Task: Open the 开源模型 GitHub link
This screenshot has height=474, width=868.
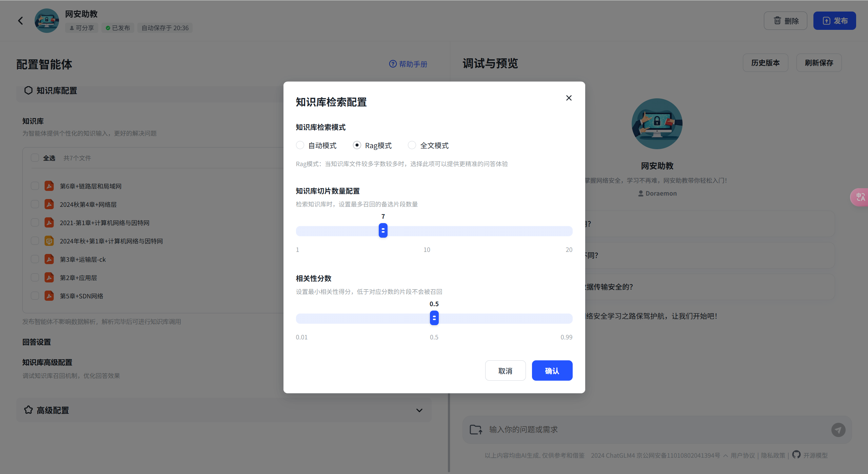Action: pos(815,455)
